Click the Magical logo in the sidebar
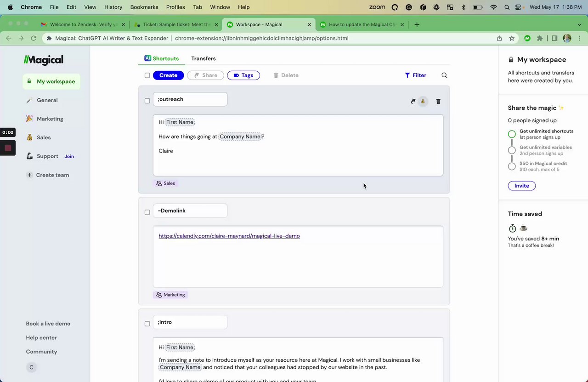The width and height of the screenshot is (588, 382). click(44, 60)
